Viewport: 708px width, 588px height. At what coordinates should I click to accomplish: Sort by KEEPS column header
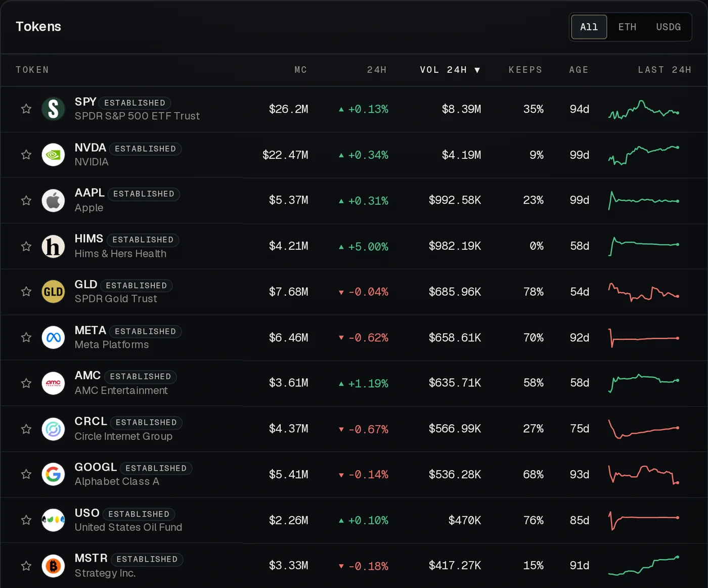525,70
